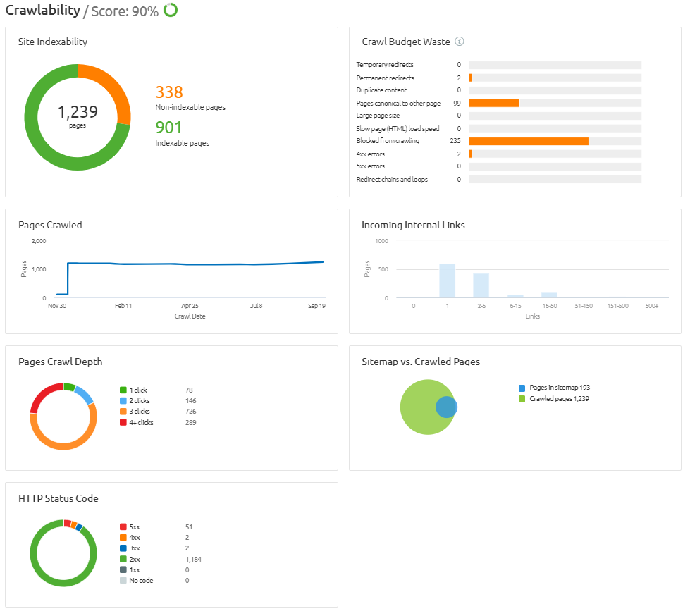Screen dimensions: 690x616
Task: Click the 2 clicks count 146
Action: click(190, 400)
